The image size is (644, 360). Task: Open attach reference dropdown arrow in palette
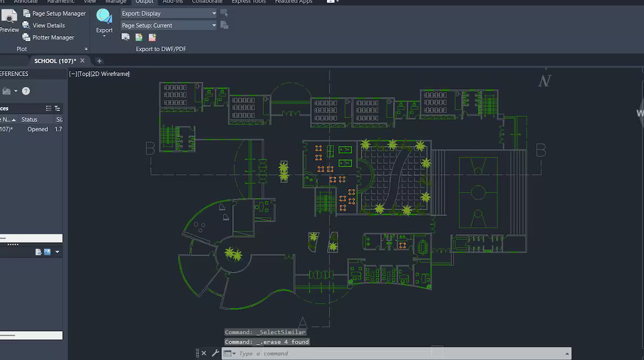pyautogui.click(x=16, y=91)
